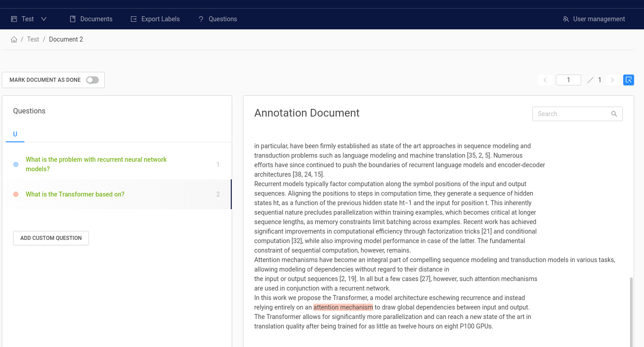Click the home icon in breadcrumb
Image resolution: width=644 pixels, height=347 pixels.
[14, 39]
